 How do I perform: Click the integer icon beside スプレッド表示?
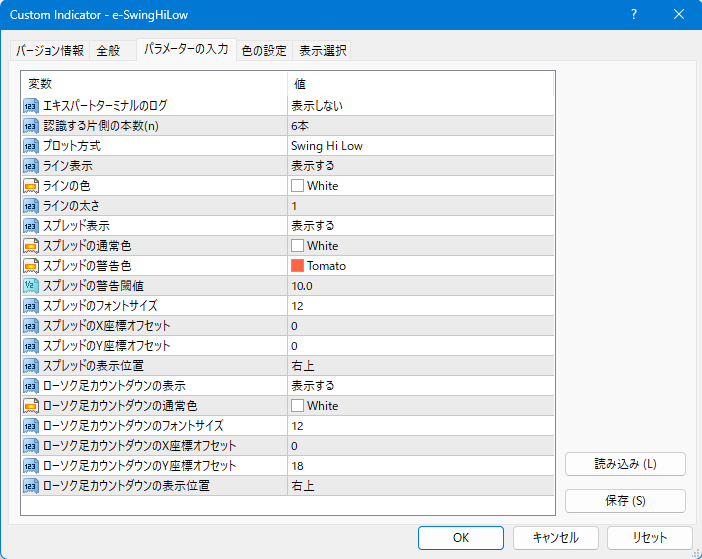click(x=30, y=226)
